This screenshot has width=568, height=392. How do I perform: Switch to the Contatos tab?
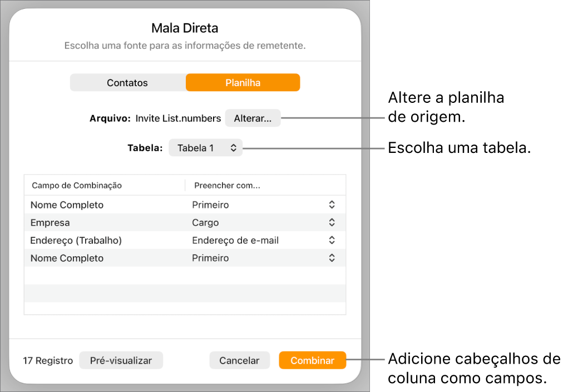coord(127,83)
